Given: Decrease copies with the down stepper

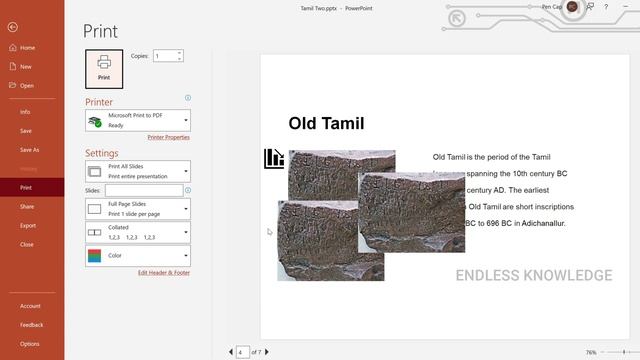Looking at the screenshot, I should 180,59.
